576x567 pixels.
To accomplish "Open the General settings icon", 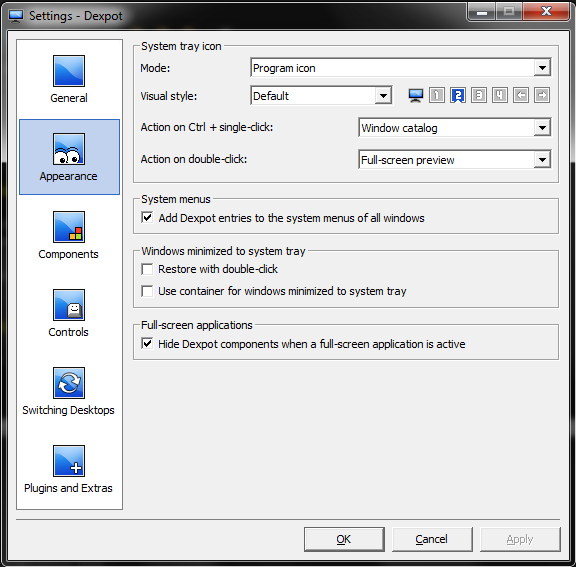I will (x=69, y=71).
